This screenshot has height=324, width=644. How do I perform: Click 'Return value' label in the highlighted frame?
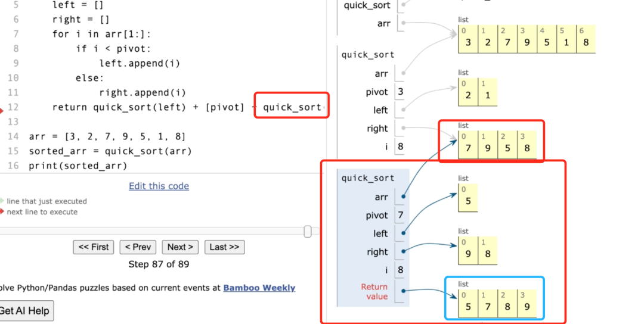click(374, 292)
